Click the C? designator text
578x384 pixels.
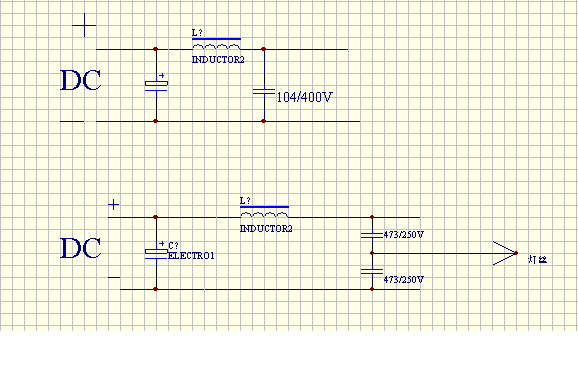click(x=173, y=245)
